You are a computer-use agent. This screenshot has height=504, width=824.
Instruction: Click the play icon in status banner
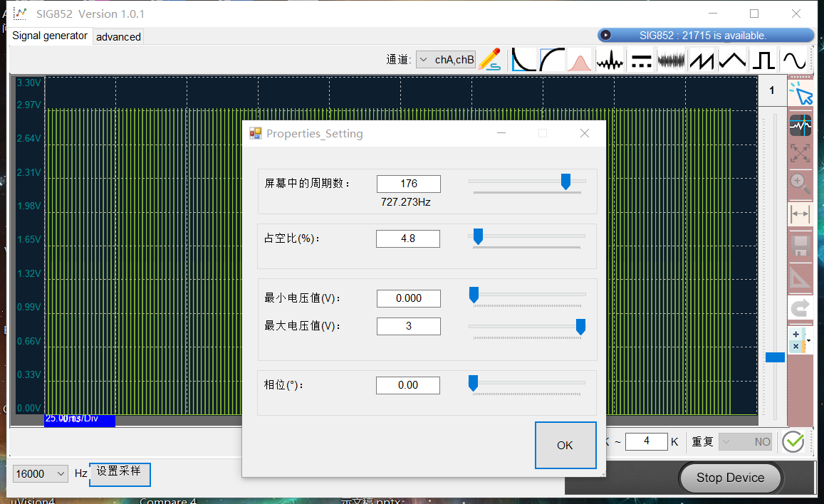click(x=605, y=35)
